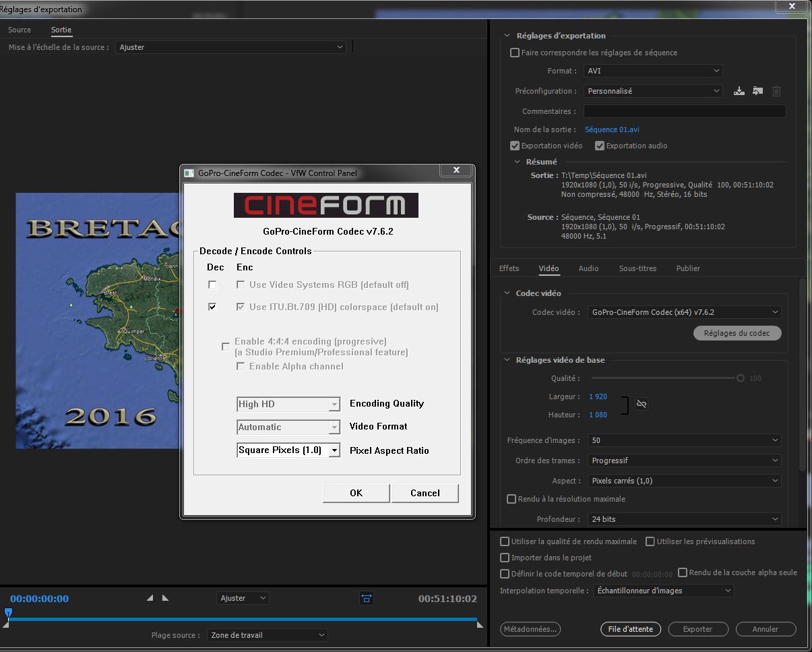This screenshot has height=652, width=812.
Task: Select the Vidéo tab
Action: tap(549, 268)
